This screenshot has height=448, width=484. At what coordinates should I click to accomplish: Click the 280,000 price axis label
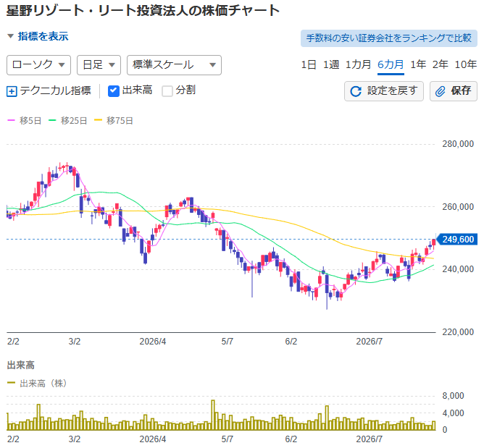pos(458,144)
